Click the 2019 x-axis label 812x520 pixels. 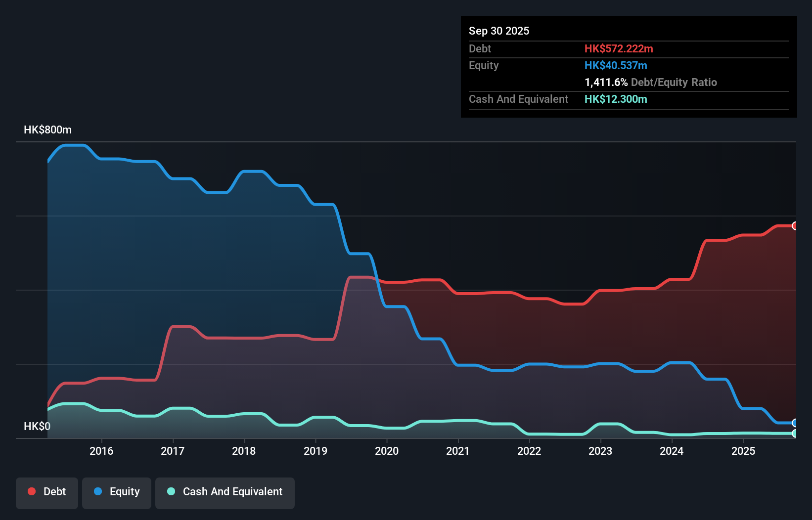[x=316, y=451]
